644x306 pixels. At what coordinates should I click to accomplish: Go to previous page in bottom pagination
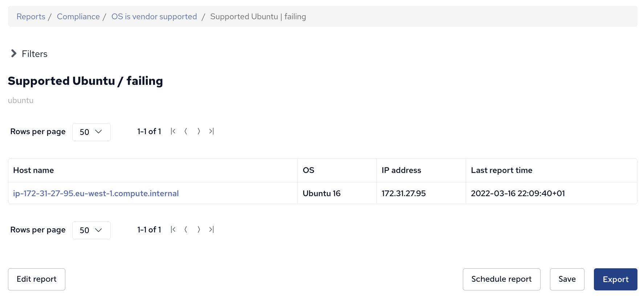[x=186, y=230]
